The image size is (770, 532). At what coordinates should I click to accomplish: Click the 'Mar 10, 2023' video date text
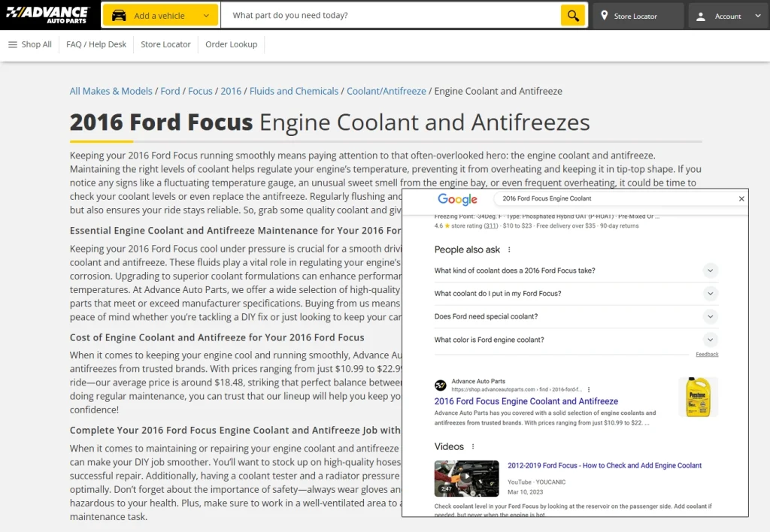pos(525,491)
